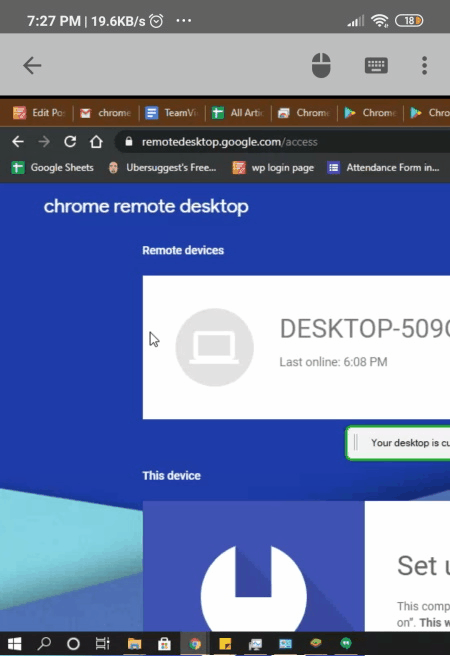The width and height of the screenshot is (450, 656).
Task: Open the Ubersuggest's Free bookmark
Action: point(162,168)
